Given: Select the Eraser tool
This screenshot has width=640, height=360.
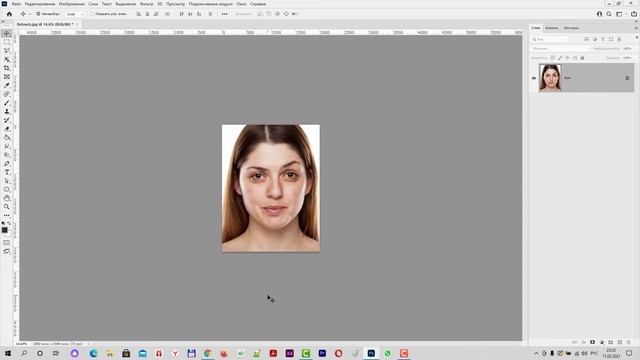Looking at the screenshot, I should [7, 129].
